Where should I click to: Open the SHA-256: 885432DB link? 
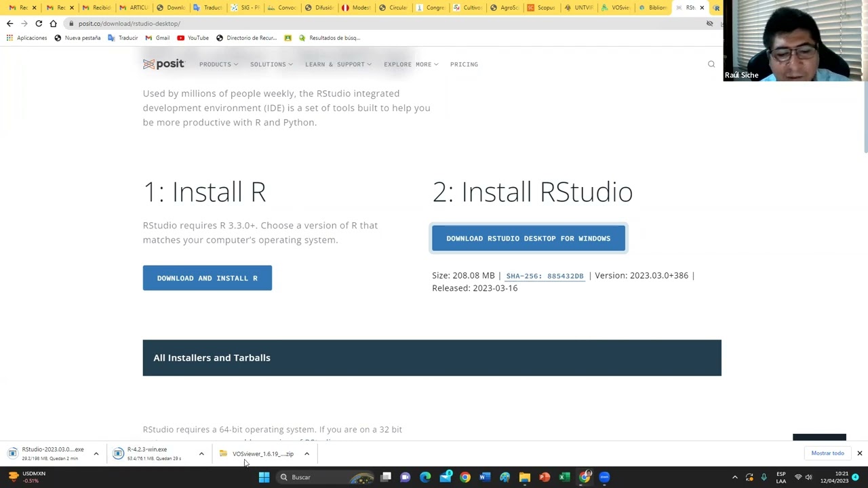(545, 276)
